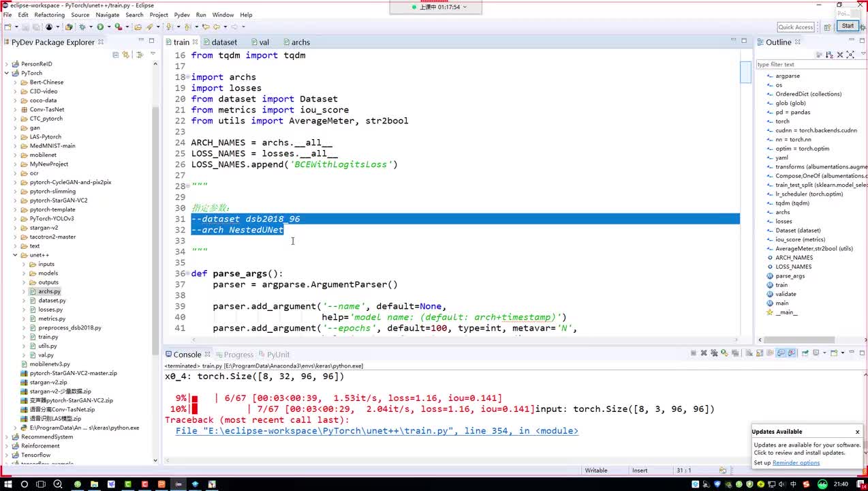Minimize the Outline panel

(852, 40)
